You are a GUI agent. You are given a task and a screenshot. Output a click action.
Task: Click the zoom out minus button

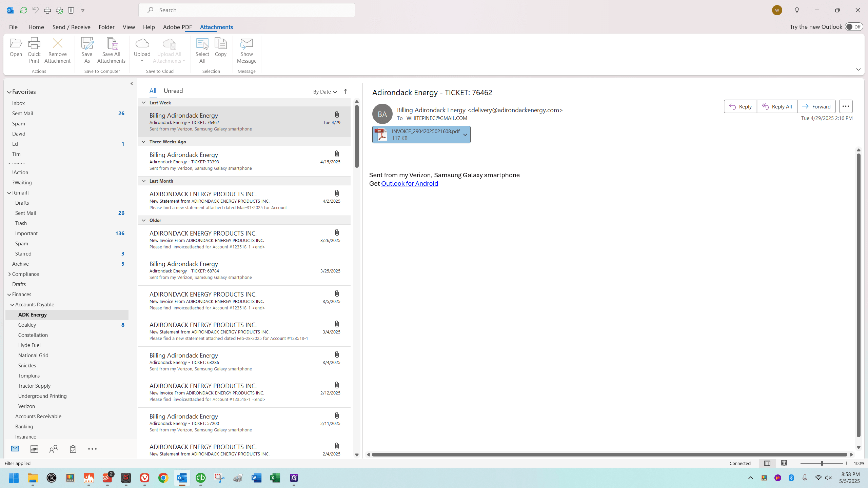pyautogui.click(x=797, y=463)
